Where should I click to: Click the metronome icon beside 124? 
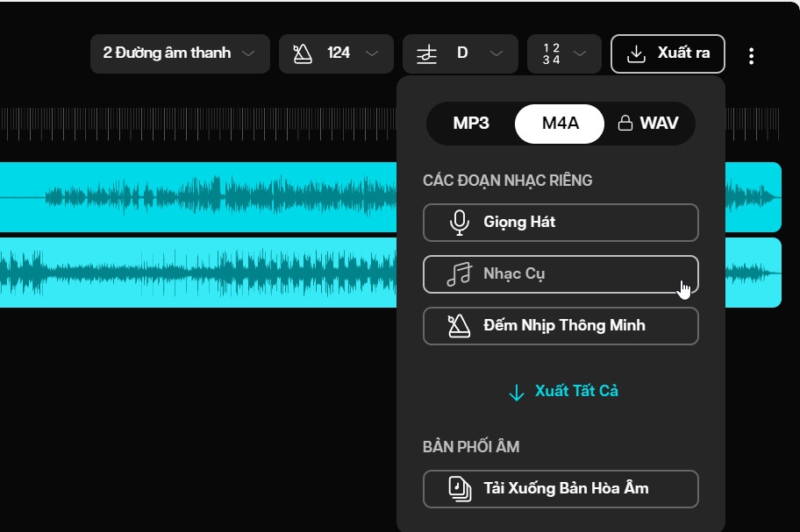pyautogui.click(x=303, y=53)
